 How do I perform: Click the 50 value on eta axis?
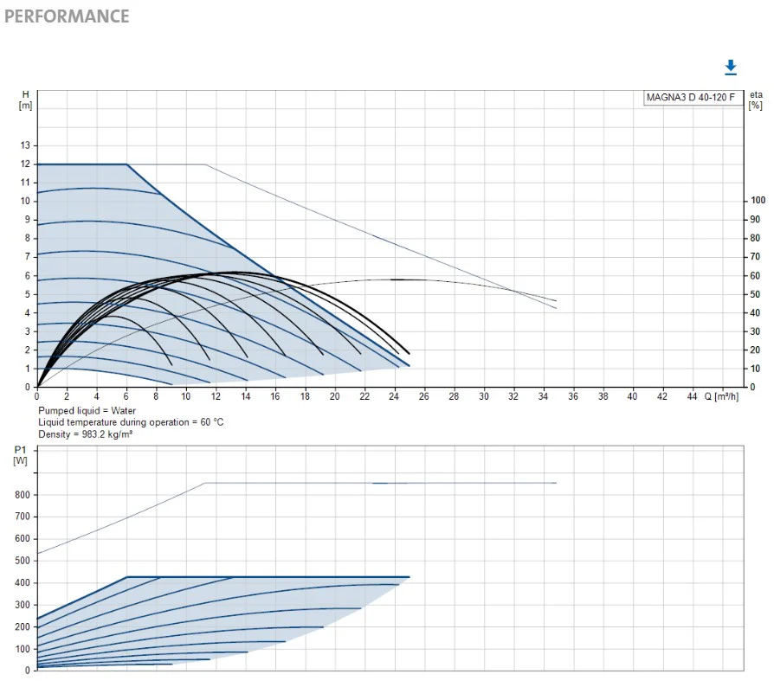coord(755,294)
